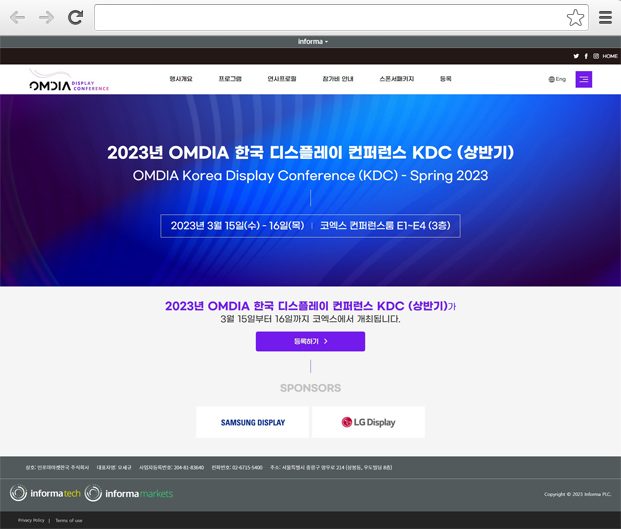Image resolution: width=621 pixels, height=529 pixels.
Task: Open the browser hamburger menu
Action: point(605,17)
